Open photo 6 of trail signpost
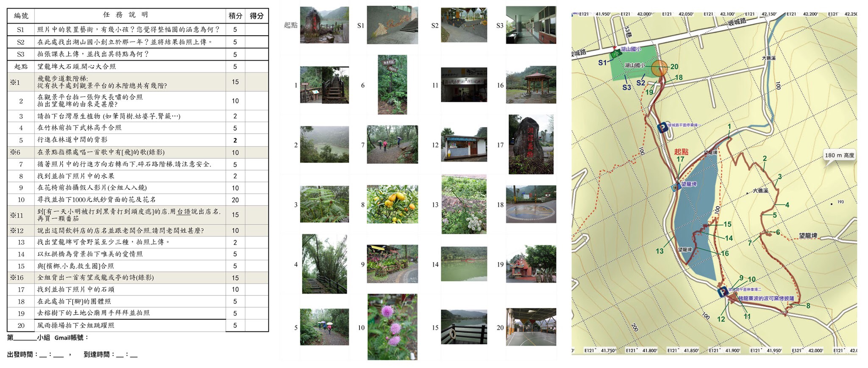 click(392, 84)
